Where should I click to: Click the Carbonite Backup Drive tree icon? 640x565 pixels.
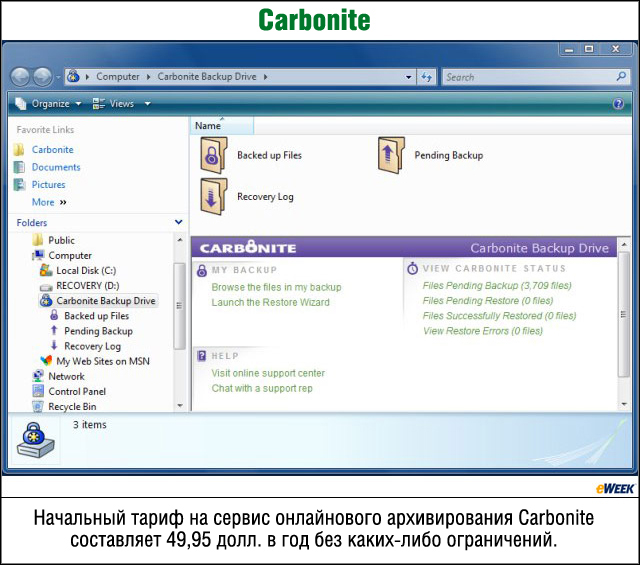click(46, 300)
